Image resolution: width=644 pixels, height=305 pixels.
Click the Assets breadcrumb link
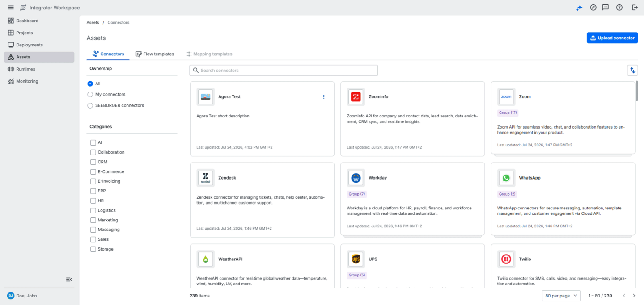93,22
